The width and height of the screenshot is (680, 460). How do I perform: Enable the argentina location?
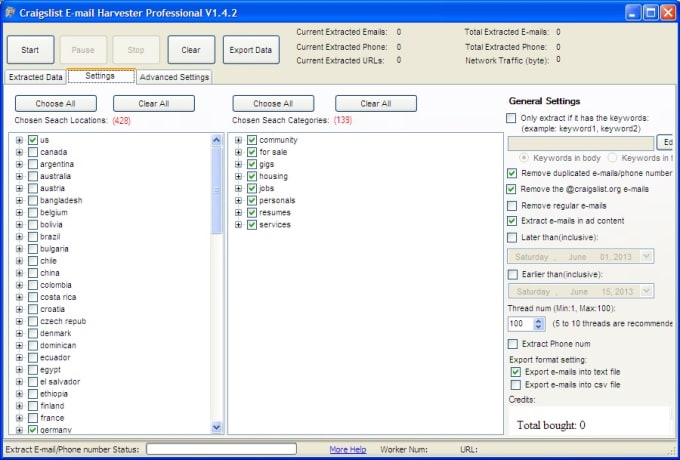click(33, 164)
